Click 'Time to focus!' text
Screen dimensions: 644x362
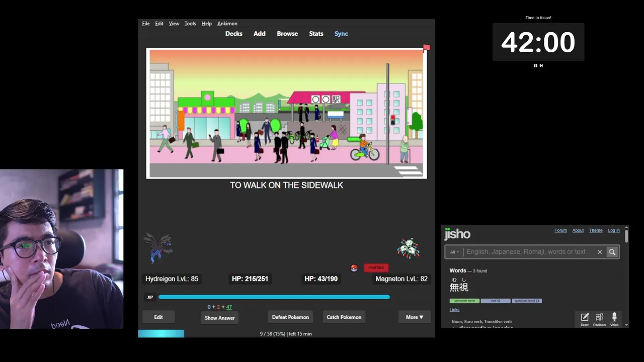(538, 18)
